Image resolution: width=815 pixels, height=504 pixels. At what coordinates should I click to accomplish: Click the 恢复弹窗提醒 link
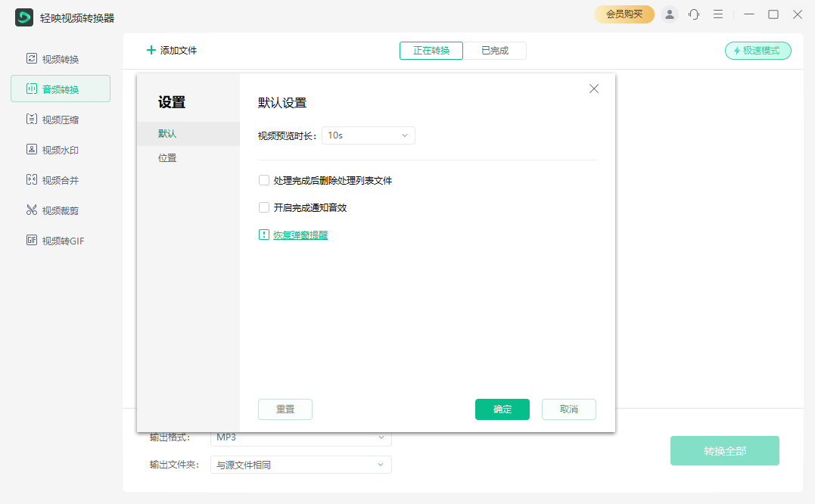[300, 235]
